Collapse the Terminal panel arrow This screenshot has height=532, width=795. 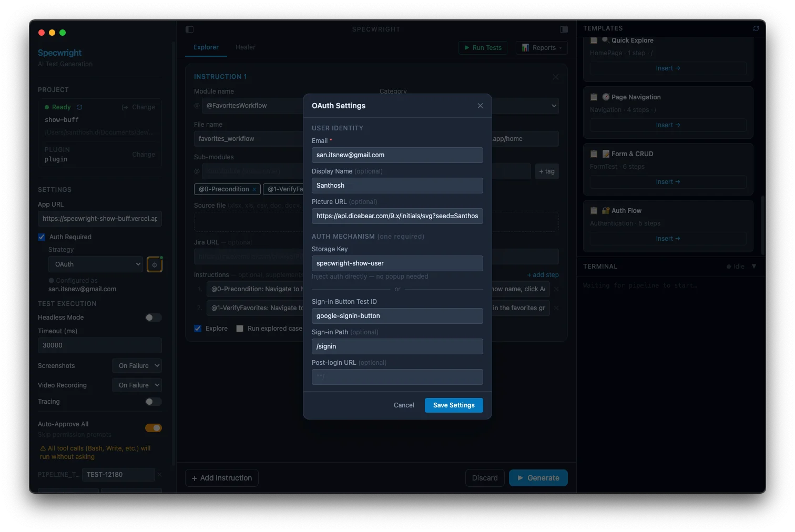click(754, 267)
